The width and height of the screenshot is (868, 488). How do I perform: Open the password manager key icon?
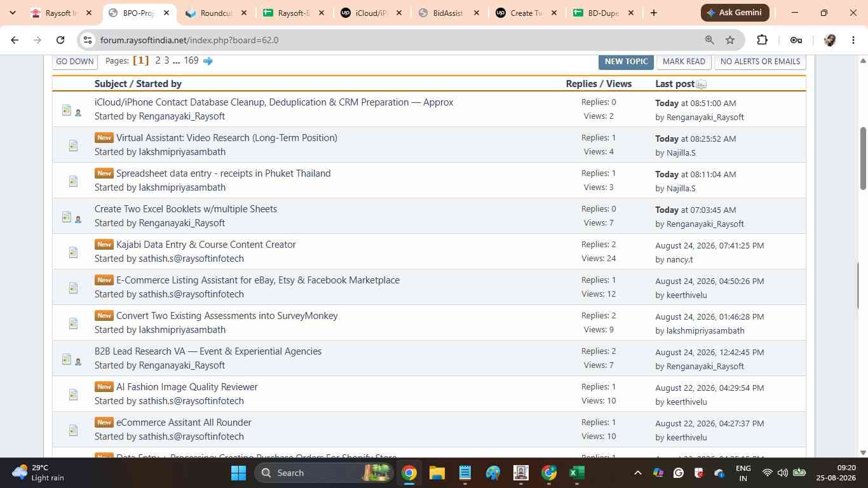coord(796,40)
